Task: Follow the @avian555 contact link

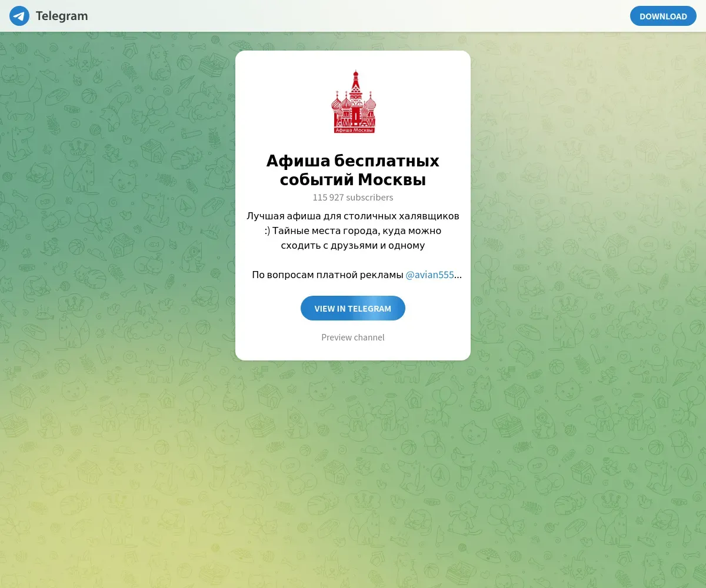Action: coord(430,275)
